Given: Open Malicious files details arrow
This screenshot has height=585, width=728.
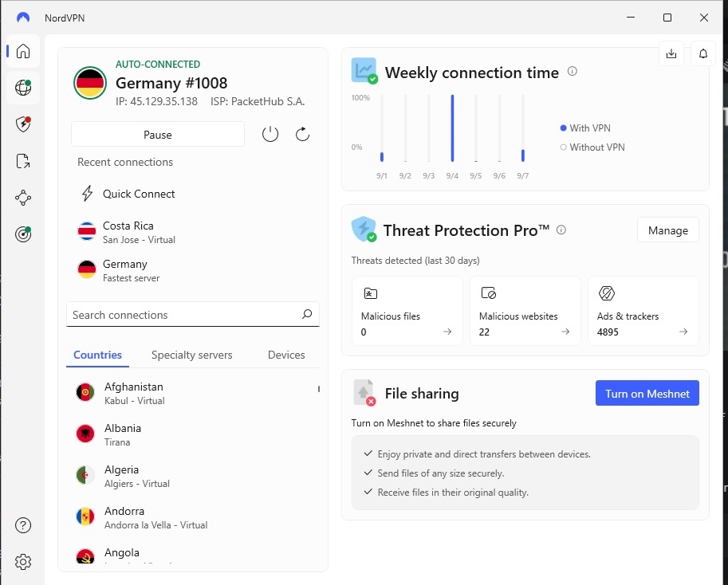Looking at the screenshot, I should [x=447, y=332].
